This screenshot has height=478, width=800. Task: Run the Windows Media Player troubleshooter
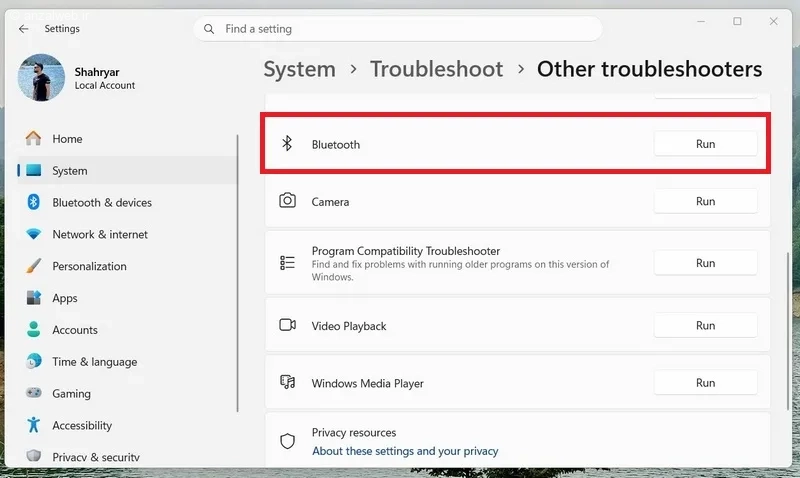[705, 383]
